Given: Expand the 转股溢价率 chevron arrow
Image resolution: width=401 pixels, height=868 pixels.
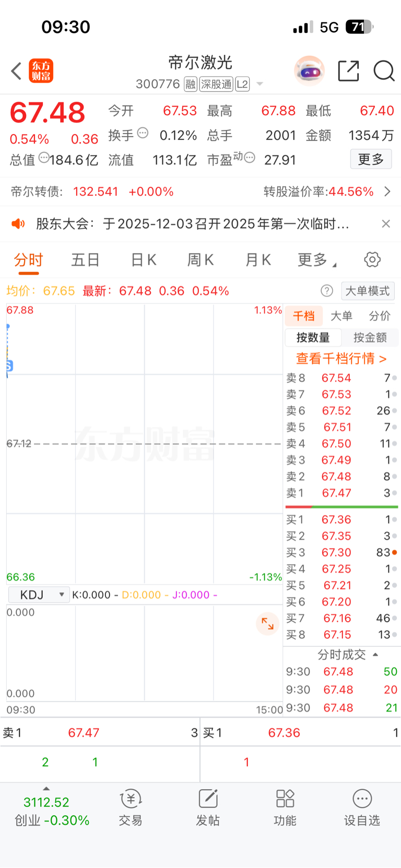Looking at the screenshot, I should pos(387,192).
